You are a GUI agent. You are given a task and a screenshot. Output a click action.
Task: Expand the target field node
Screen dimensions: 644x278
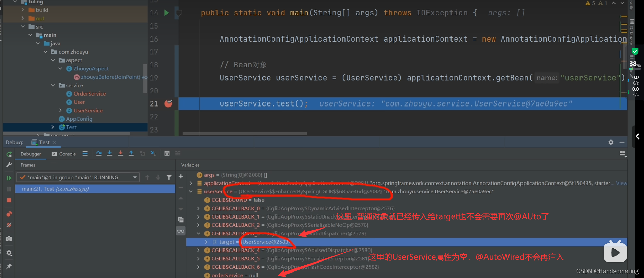206,242
